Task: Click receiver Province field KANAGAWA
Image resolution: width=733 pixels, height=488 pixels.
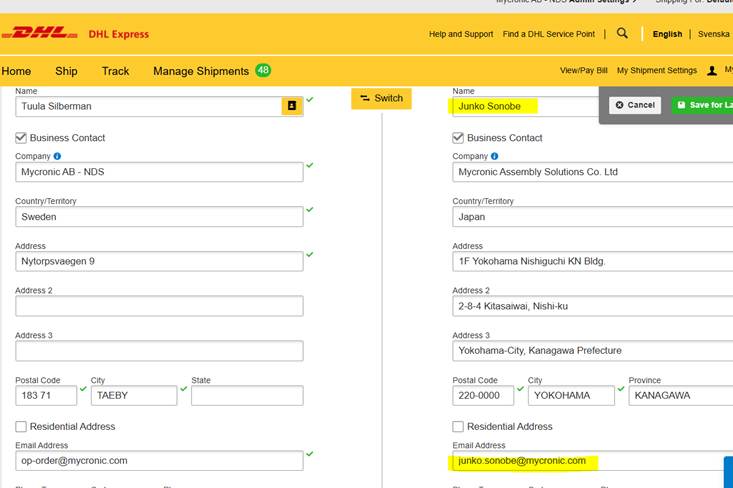Action: [681, 395]
